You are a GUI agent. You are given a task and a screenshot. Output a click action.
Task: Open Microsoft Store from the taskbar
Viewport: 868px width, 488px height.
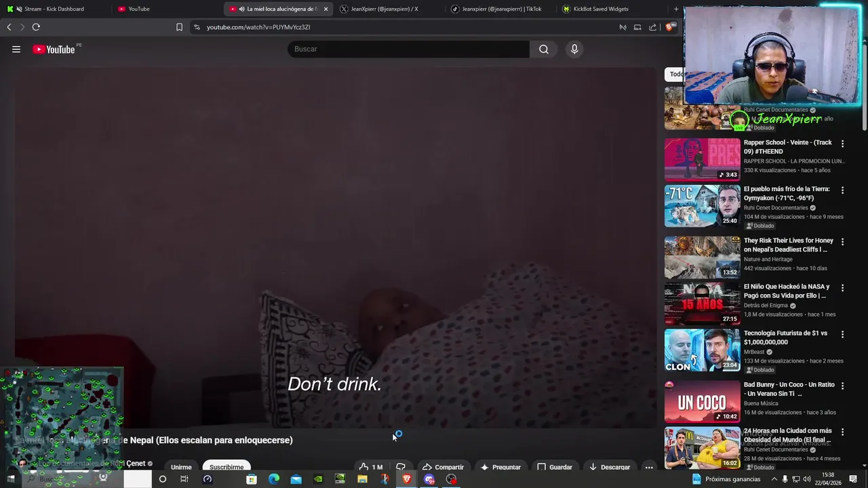pyautogui.click(x=252, y=479)
